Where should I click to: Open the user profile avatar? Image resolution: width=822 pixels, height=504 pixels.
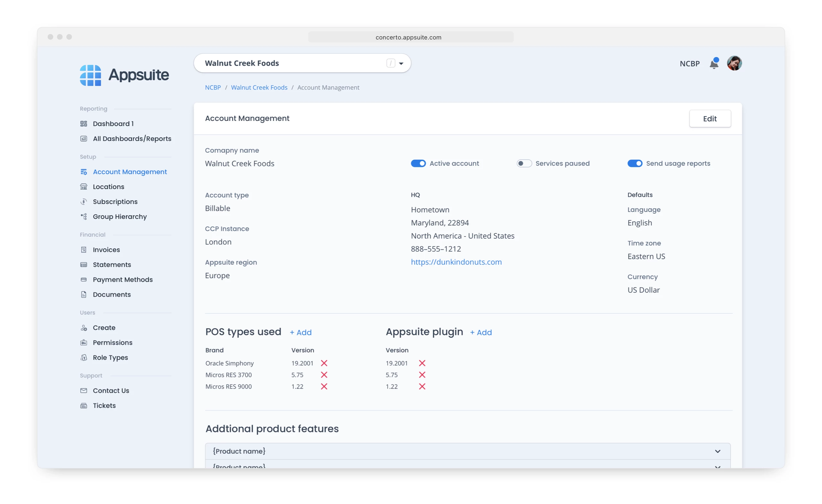pyautogui.click(x=734, y=63)
